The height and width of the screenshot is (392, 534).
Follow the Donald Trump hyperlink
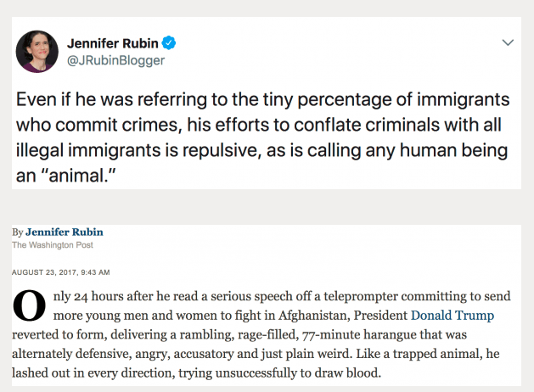pyautogui.click(x=452, y=315)
